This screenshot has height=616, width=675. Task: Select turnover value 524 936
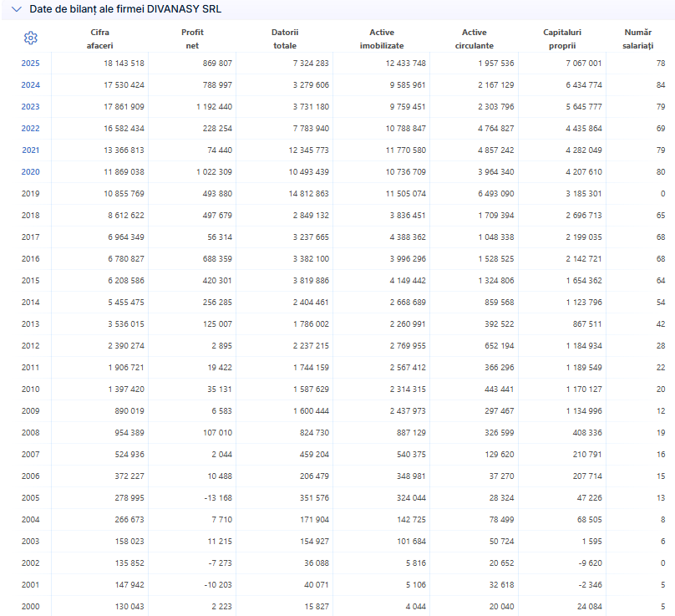coord(129,455)
